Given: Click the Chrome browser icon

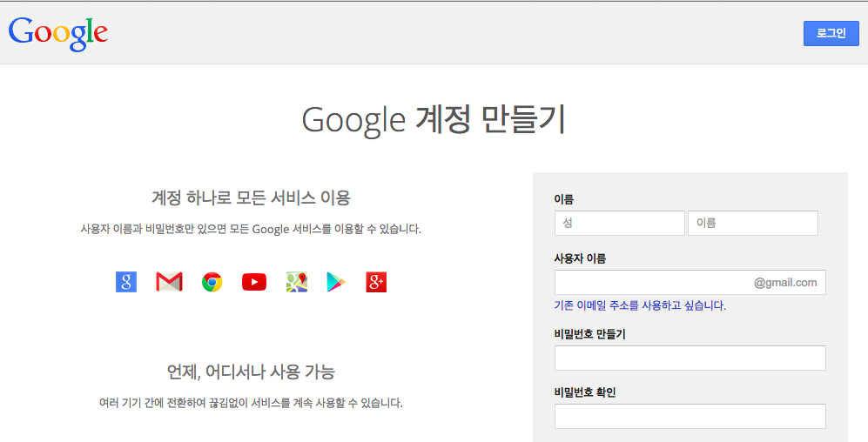Looking at the screenshot, I should point(212,282).
